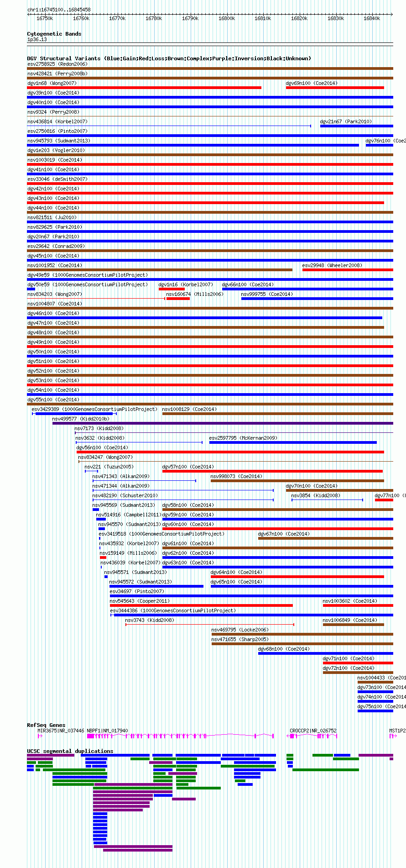
Task: Click the chr1:16745100..16845458 region label
Action: (x=59, y=10)
